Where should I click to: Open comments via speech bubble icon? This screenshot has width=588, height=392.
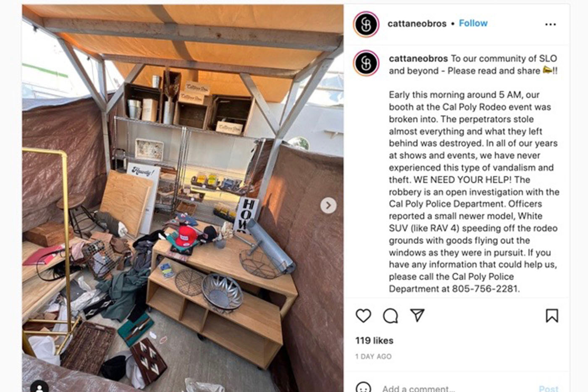coord(390,316)
